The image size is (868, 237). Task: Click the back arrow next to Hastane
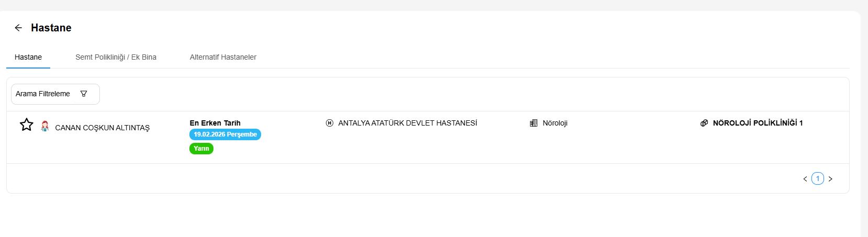tap(18, 28)
